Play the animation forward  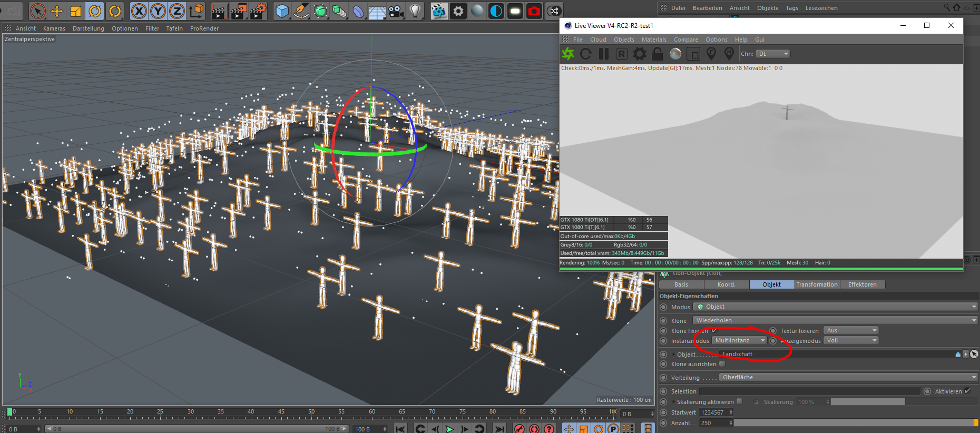(449, 429)
